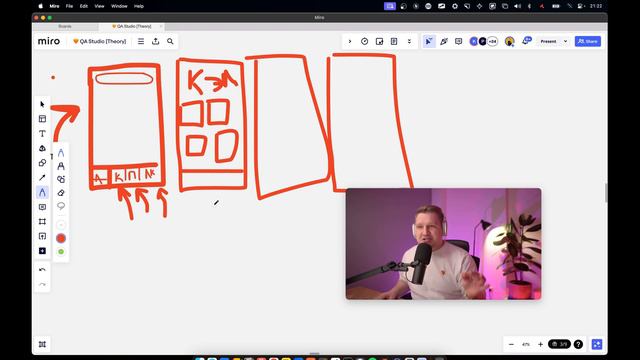Open the Upload tool
640x360 pixels.
coord(42,236)
